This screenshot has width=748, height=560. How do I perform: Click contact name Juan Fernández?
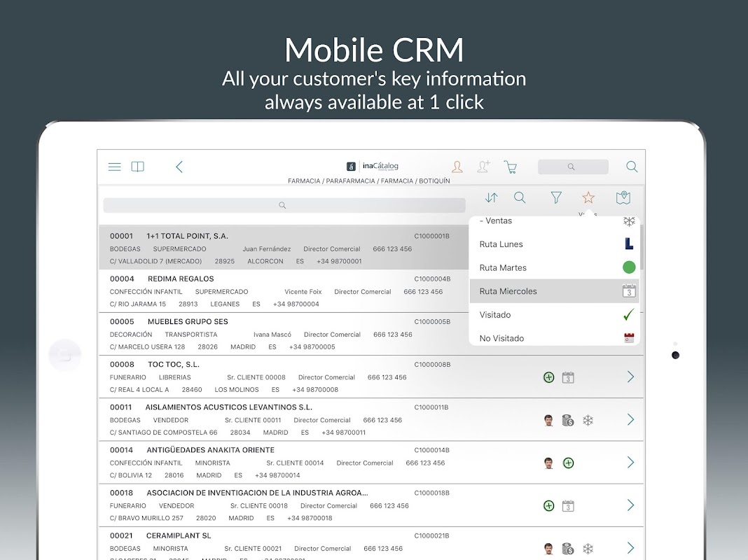click(x=267, y=248)
